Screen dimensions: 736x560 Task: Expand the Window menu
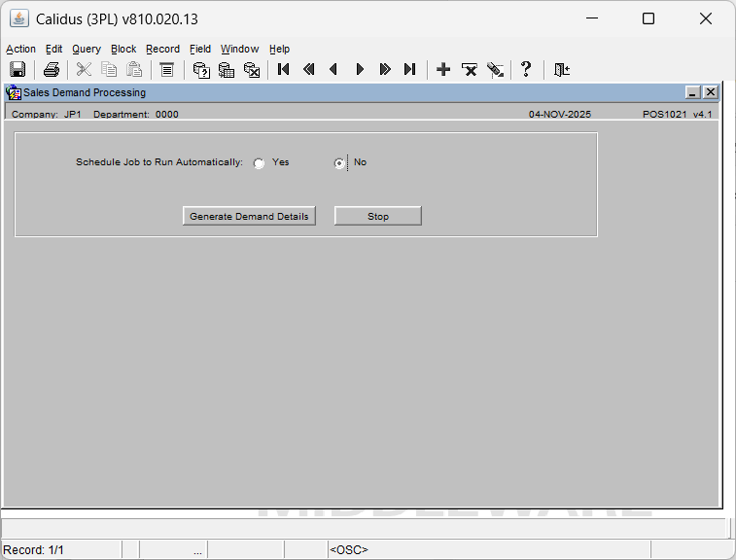tap(239, 49)
